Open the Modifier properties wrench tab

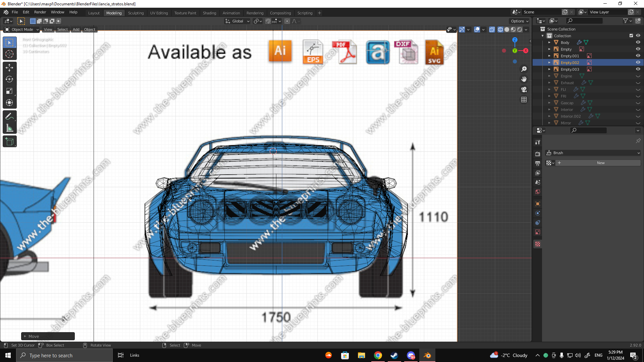click(537, 142)
